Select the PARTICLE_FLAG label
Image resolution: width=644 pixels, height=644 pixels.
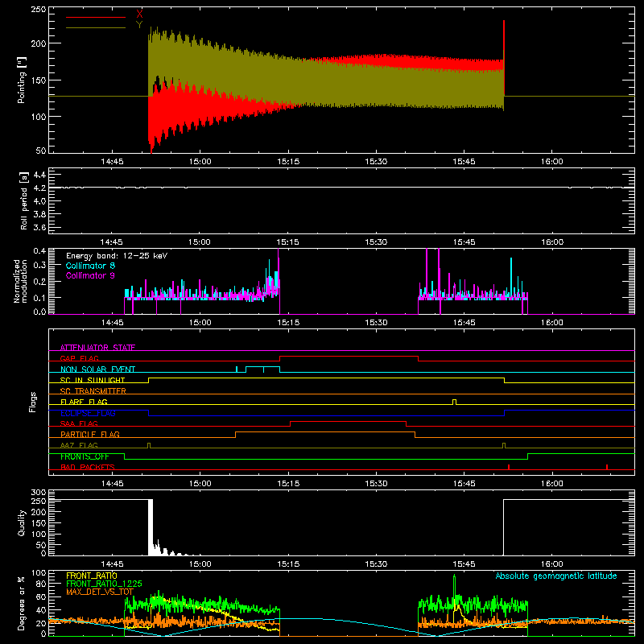coord(90,434)
